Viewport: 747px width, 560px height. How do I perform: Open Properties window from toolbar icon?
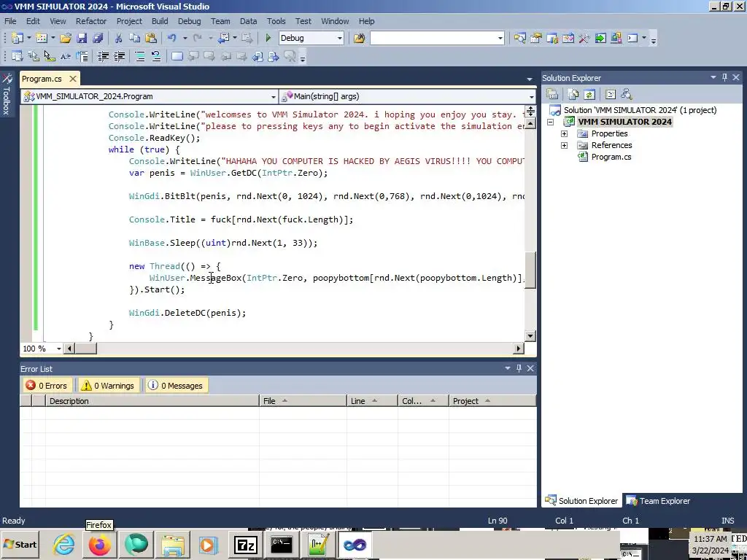[x=536, y=38]
